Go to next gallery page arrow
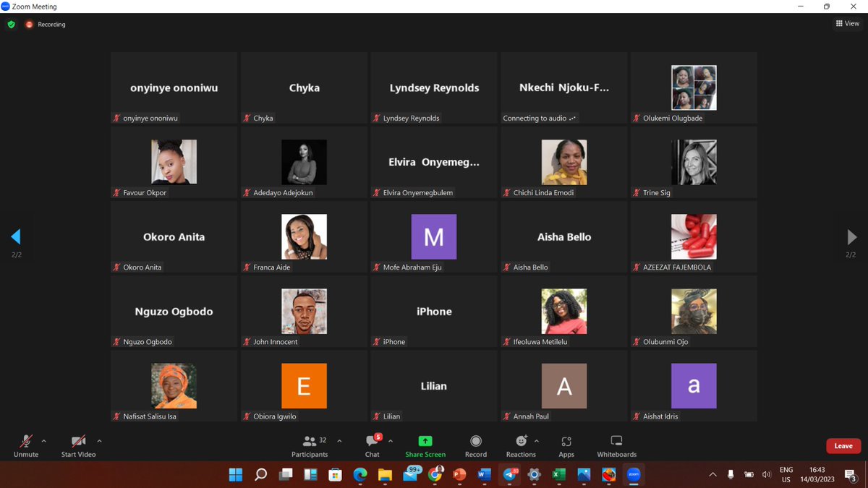Image resolution: width=868 pixels, height=488 pixels. tap(851, 237)
